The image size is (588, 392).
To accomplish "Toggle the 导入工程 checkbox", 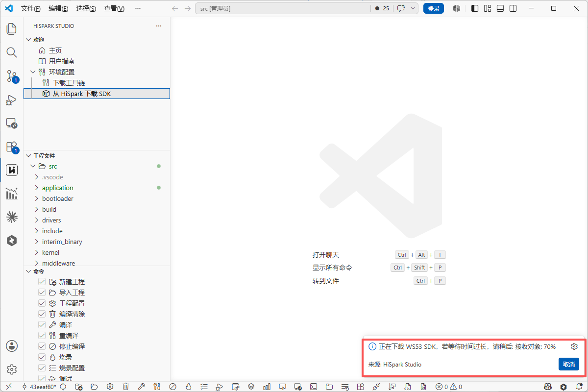I will click(42, 293).
